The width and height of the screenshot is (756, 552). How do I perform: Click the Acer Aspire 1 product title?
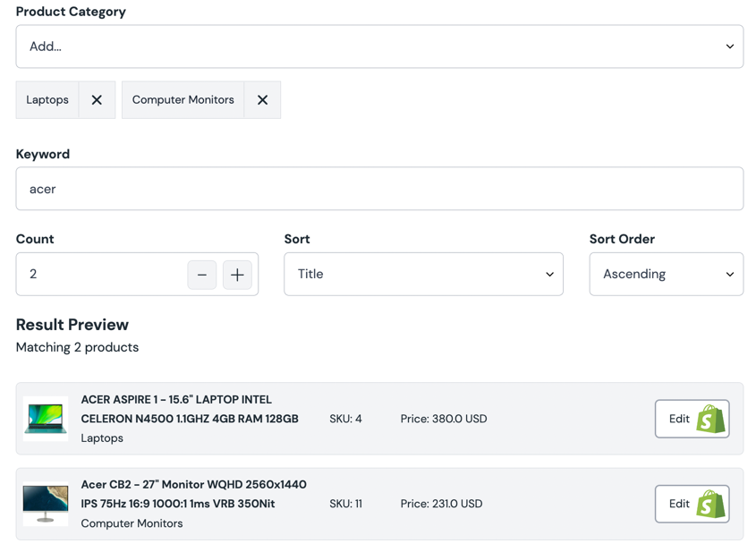pyautogui.click(x=189, y=409)
